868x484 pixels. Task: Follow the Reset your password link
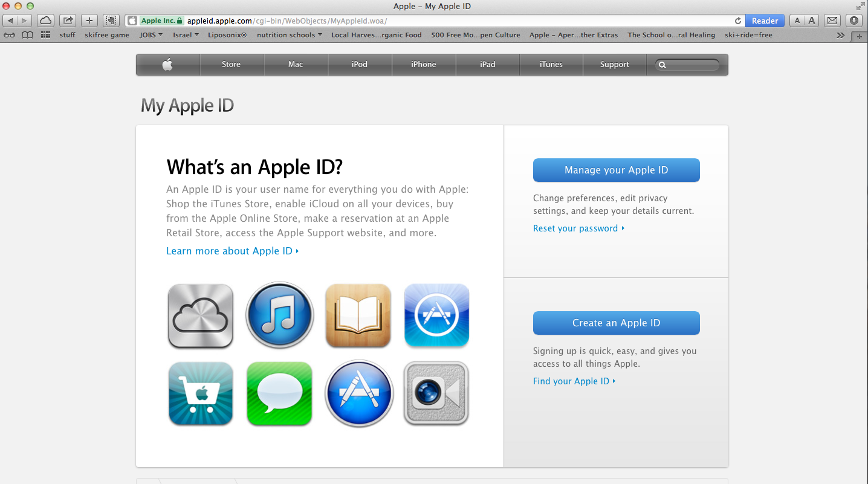pos(575,228)
